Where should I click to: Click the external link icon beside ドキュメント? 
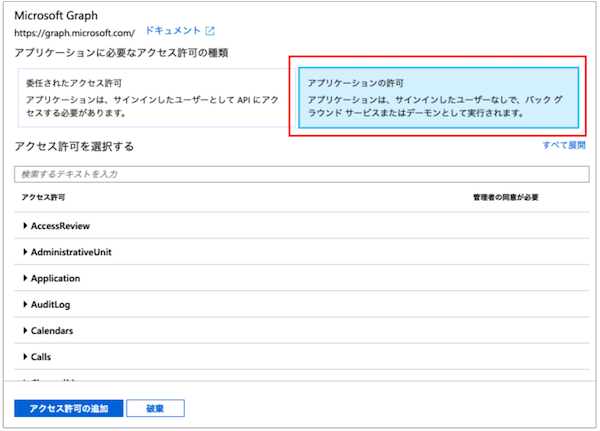210,31
